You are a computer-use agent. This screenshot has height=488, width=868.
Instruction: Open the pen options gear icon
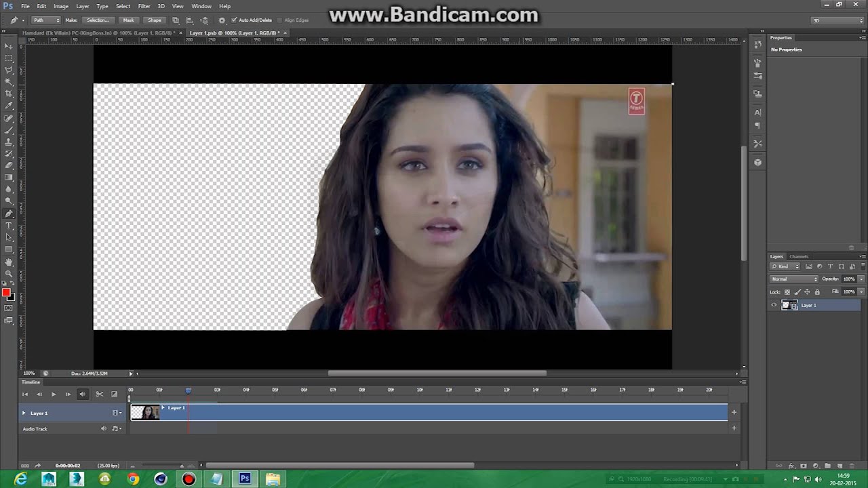[x=222, y=20]
